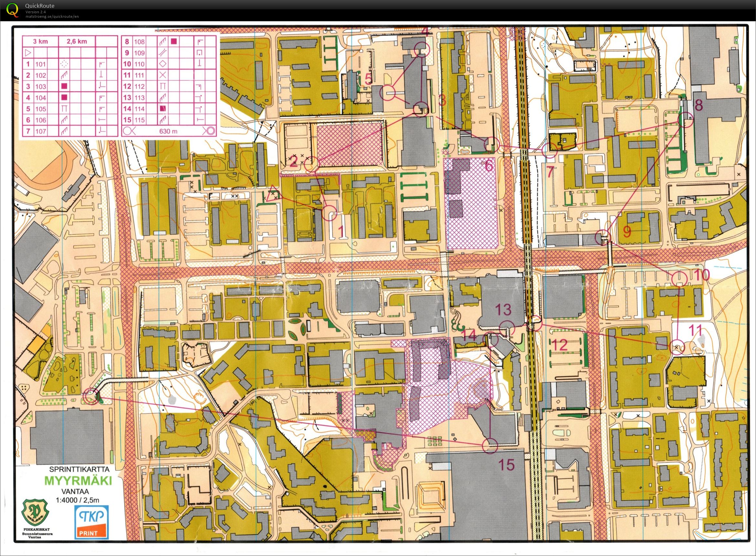The image size is (756, 556).
Task: Click the number 15 label on the map
Action: [x=507, y=465]
